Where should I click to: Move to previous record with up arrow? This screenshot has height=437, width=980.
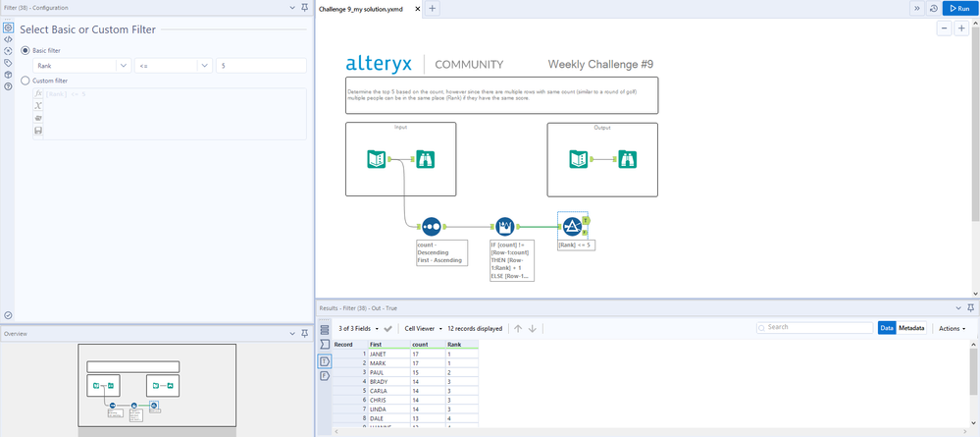[x=518, y=329]
